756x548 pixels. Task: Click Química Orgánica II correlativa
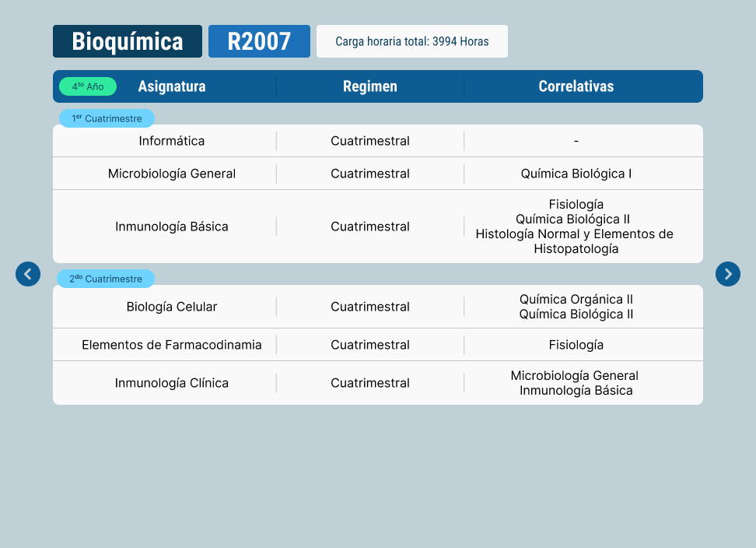pos(576,299)
